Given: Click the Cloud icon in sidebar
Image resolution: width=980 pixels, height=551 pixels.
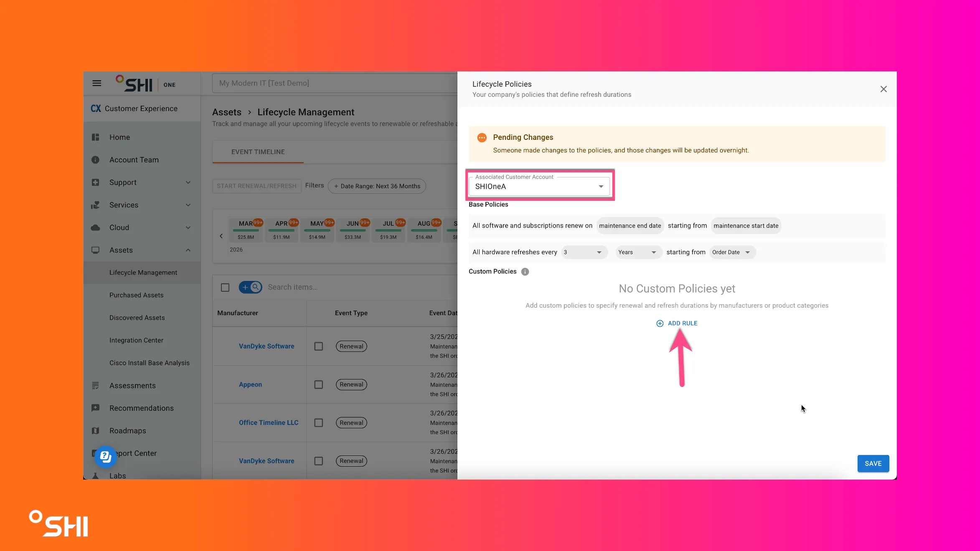Looking at the screenshot, I should coord(95,227).
